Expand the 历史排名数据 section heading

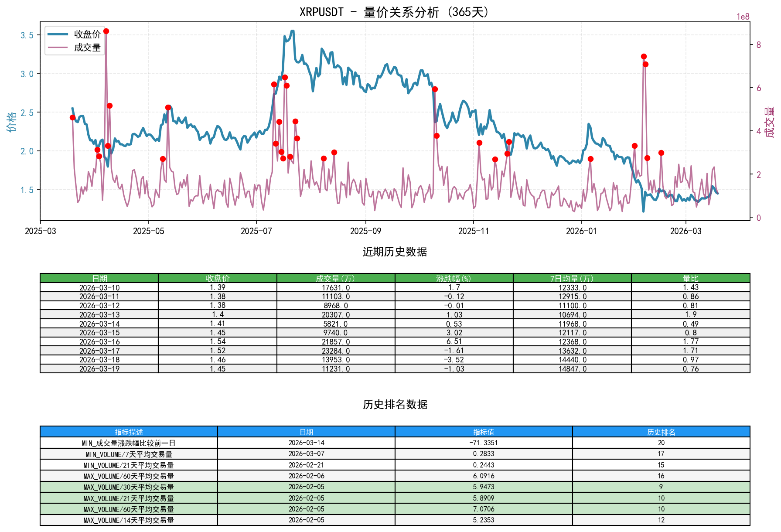click(x=395, y=405)
